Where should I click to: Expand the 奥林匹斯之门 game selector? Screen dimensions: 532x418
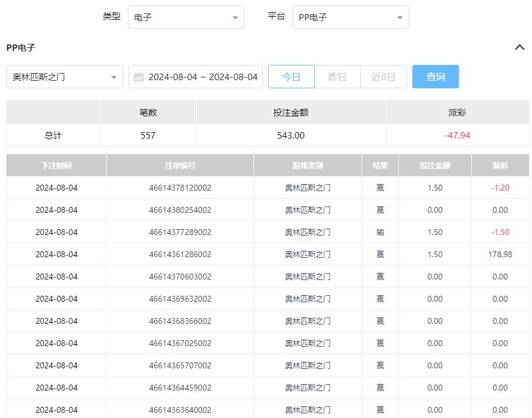64,77
